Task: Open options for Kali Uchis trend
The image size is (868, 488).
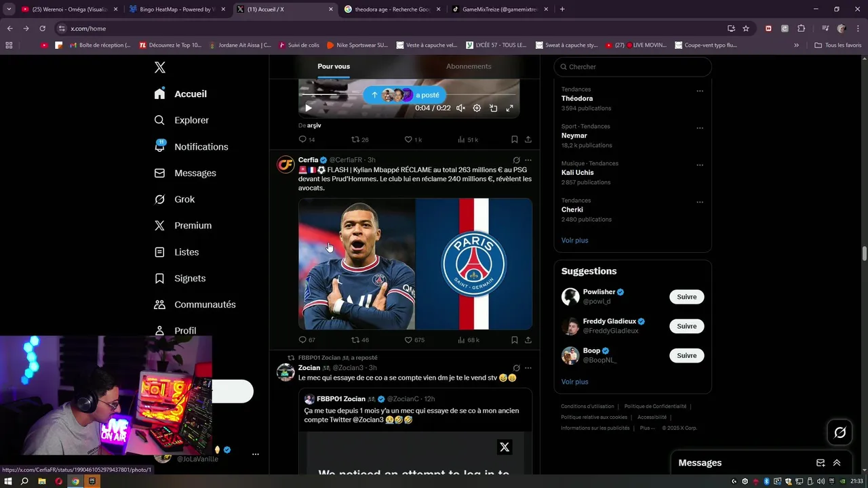Action: [700, 165]
